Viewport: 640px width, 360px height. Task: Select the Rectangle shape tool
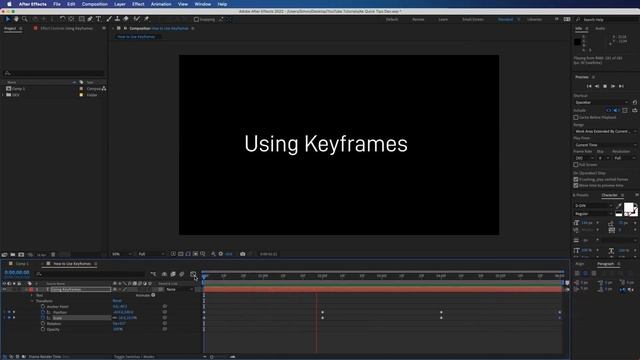coord(81,19)
